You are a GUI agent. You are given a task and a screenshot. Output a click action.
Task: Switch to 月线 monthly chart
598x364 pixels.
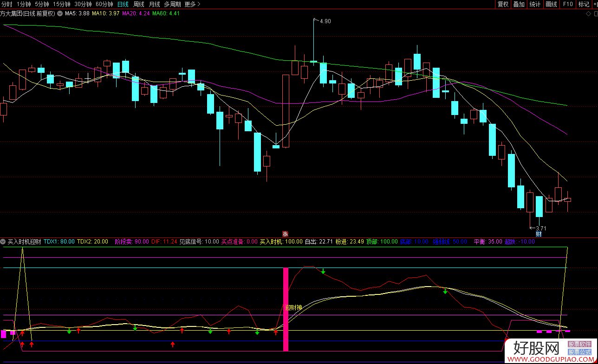click(x=155, y=4)
